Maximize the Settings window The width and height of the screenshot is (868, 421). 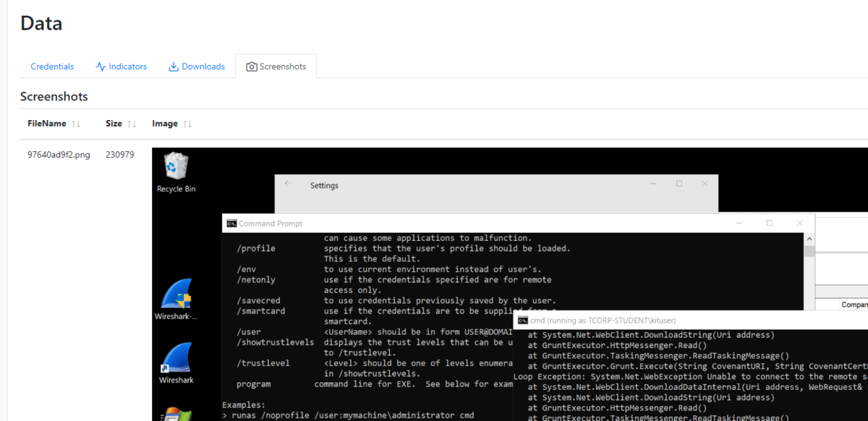pos(679,184)
